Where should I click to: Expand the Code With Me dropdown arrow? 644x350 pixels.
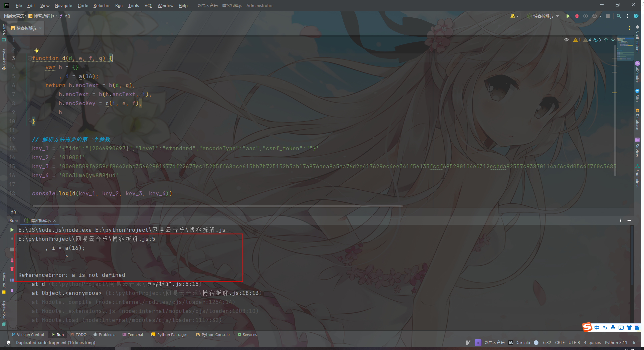pyautogui.click(x=517, y=16)
